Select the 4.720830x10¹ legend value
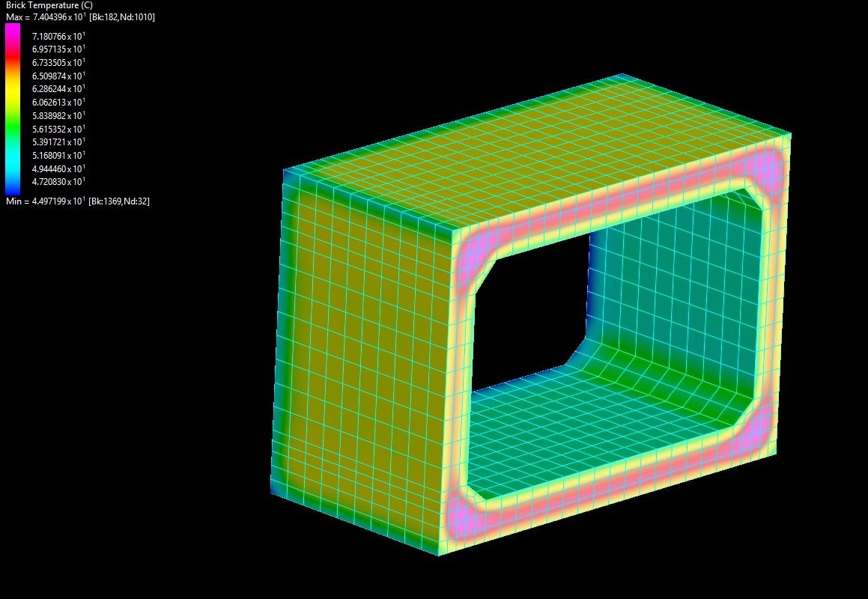This screenshot has height=599, width=868. pyautogui.click(x=60, y=182)
